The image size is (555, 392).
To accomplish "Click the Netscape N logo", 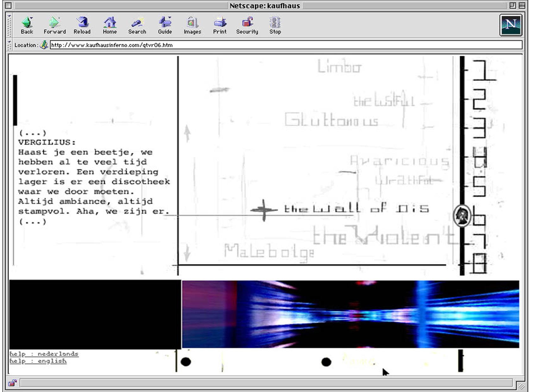I will [x=511, y=25].
